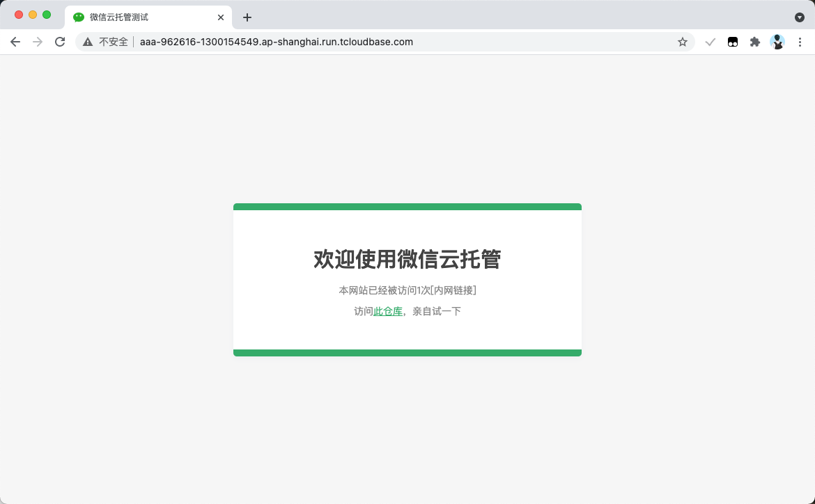The image size is (815, 504).
Task: Click the 亲自试一下 text
Action: [x=437, y=311]
